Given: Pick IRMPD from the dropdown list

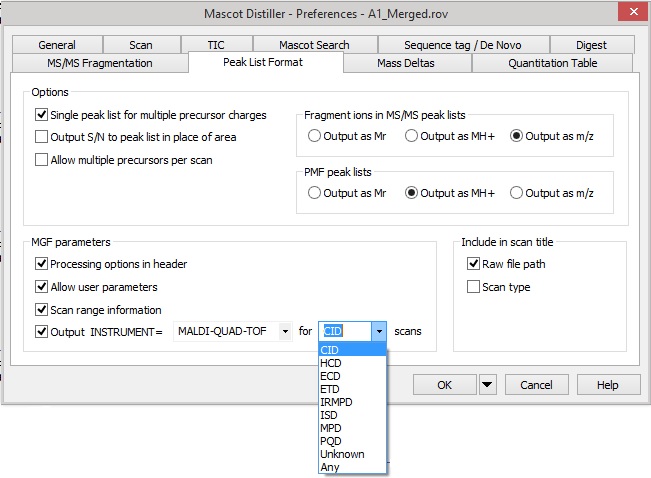Looking at the screenshot, I should pyautogui.click(x=352, y=402).
